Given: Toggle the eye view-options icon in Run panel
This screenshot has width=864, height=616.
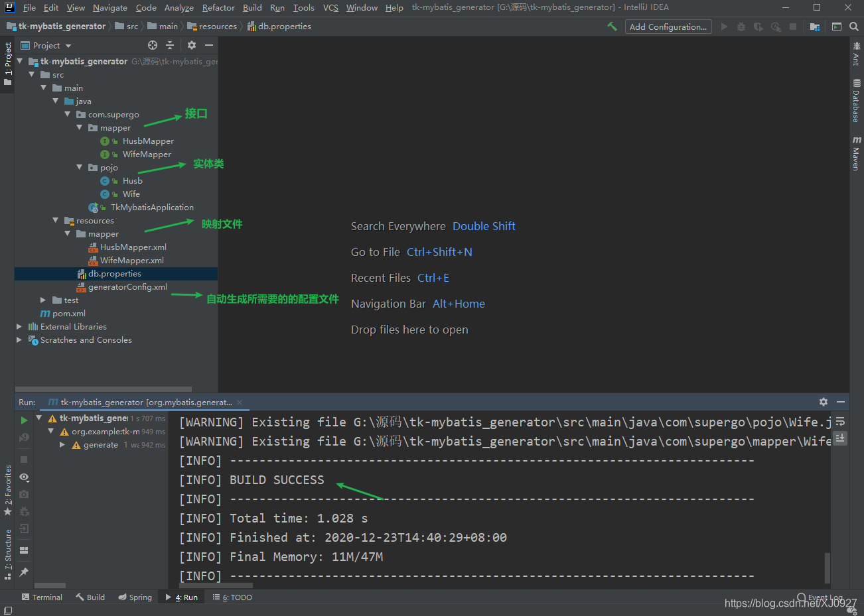Looking at the screenshot, I should point(24,477).
